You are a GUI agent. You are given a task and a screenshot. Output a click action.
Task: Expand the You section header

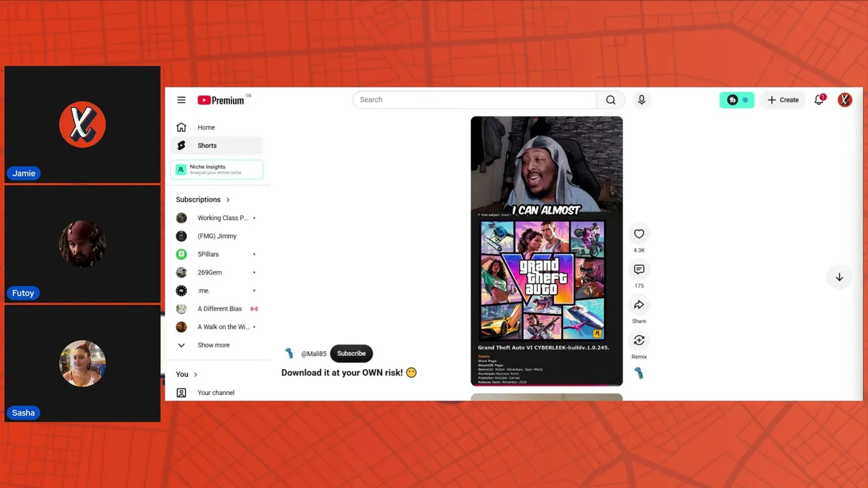186,374
